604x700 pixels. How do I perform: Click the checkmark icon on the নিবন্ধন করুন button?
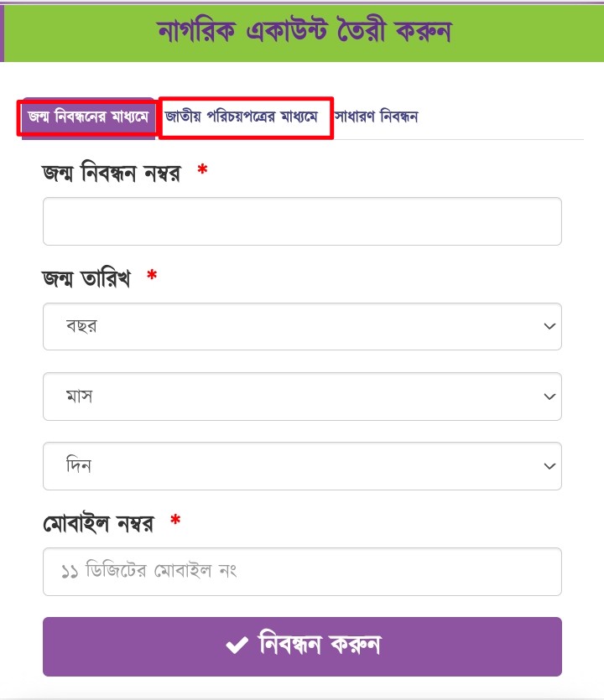pyautogui.click(x=236, y=646)
